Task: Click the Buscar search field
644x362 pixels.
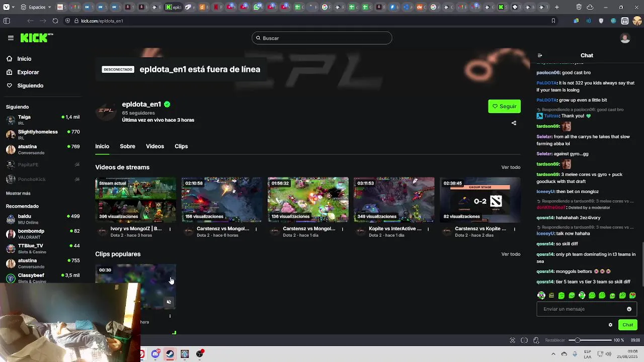Action: click(x=322, y=38)
